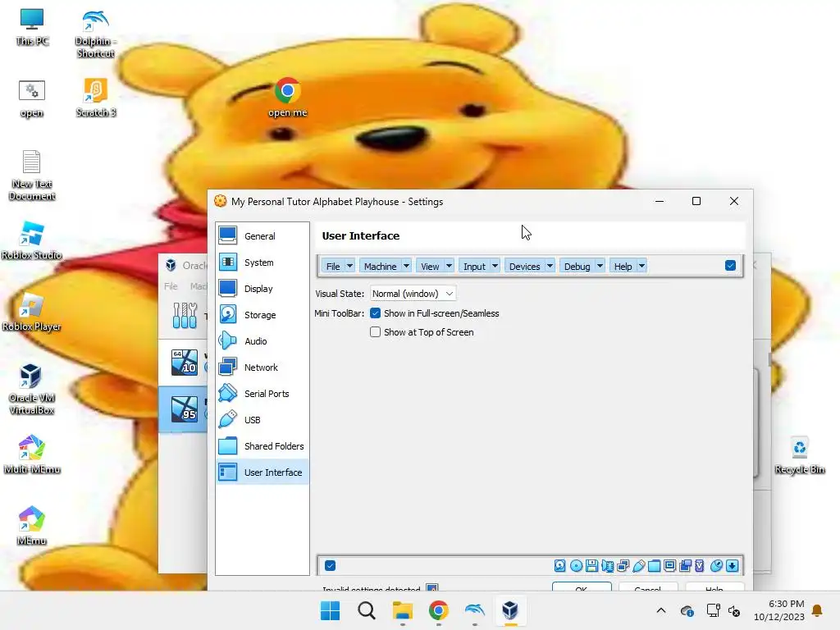Show hidden system tray icons
Image resolution: width=840 pixels, height=630 pixels.
[x=661, y=610]
